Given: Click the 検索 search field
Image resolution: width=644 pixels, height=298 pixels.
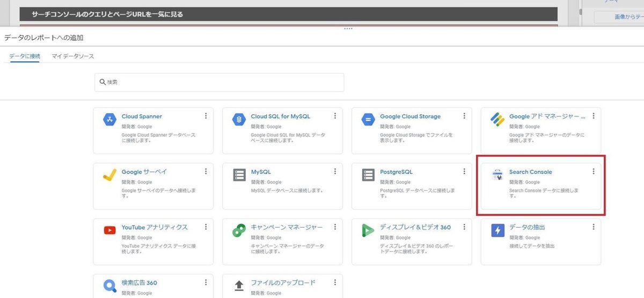Looking at the screenshot, I should coord(219,82).
